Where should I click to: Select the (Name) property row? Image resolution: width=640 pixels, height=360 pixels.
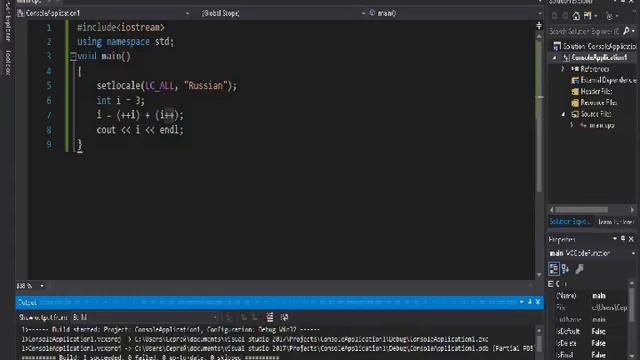[x=589, y=296]
